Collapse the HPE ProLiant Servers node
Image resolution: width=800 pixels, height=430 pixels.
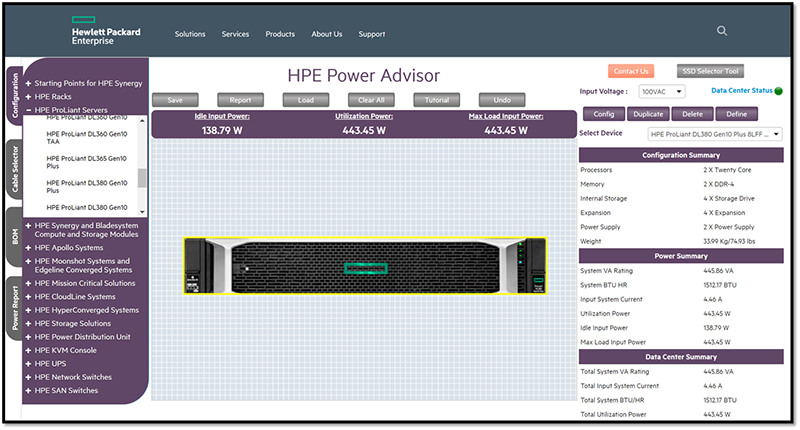pos(28,110)
